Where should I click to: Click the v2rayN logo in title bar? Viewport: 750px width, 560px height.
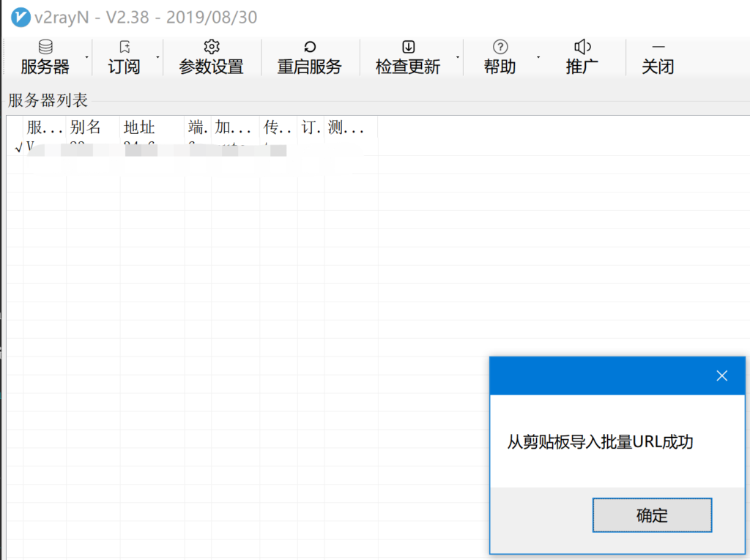21,18
